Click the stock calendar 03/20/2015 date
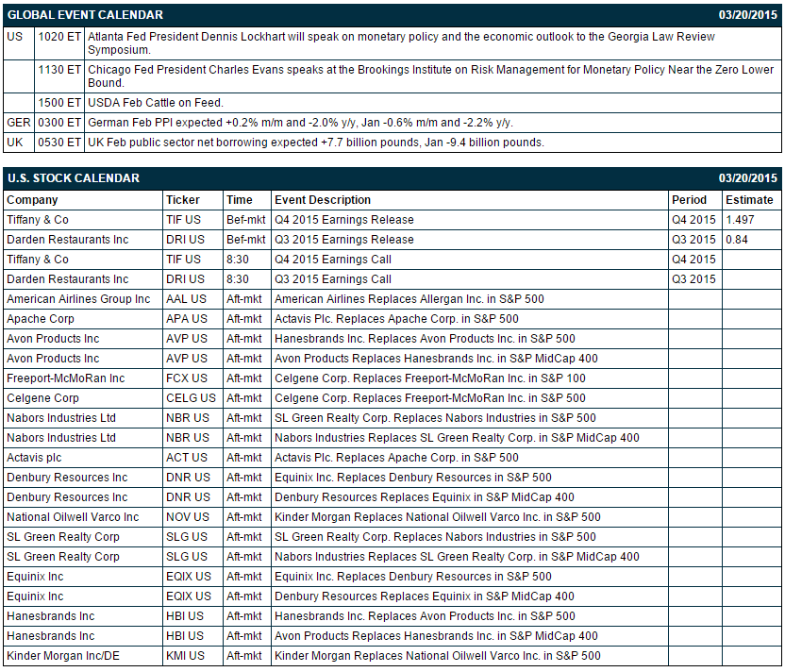785x672 pixels. point(748,178)
